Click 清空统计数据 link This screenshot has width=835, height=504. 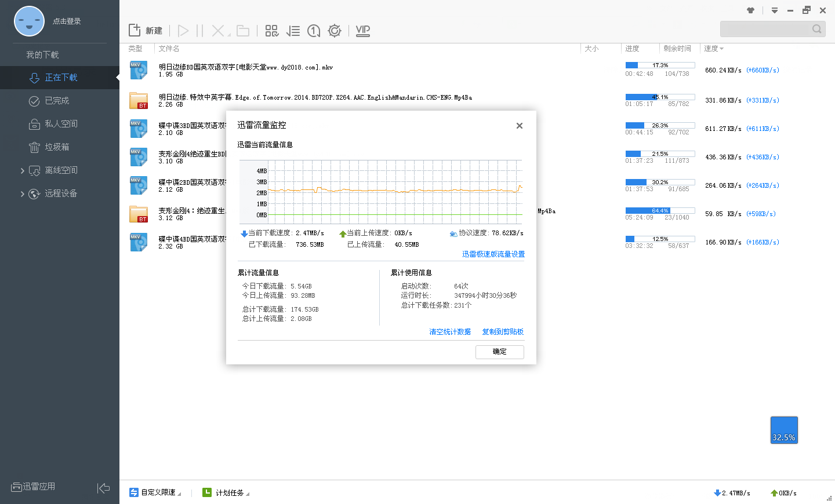coord(450,332)
